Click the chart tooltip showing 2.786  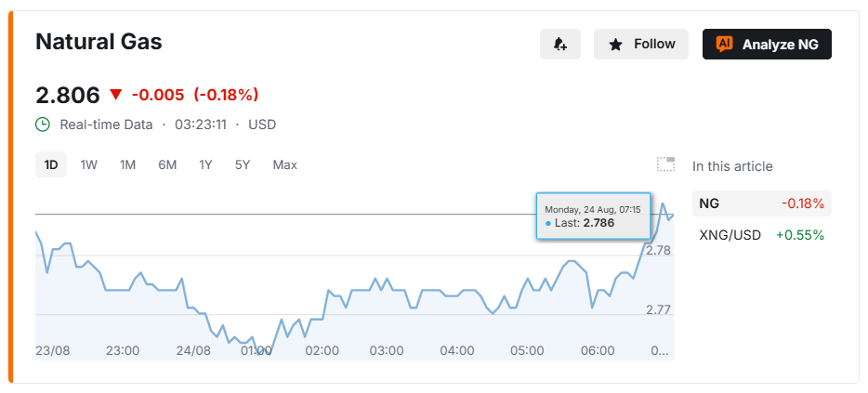(594, 216)
